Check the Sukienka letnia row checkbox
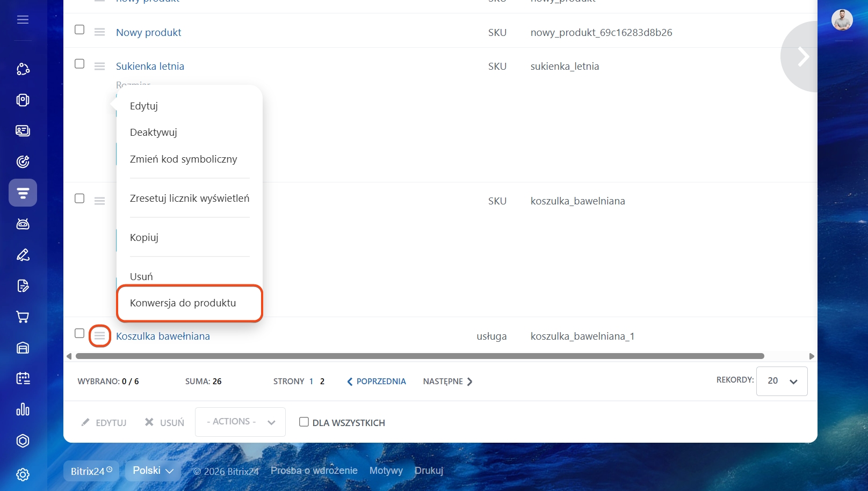 [x=79, y=64]
